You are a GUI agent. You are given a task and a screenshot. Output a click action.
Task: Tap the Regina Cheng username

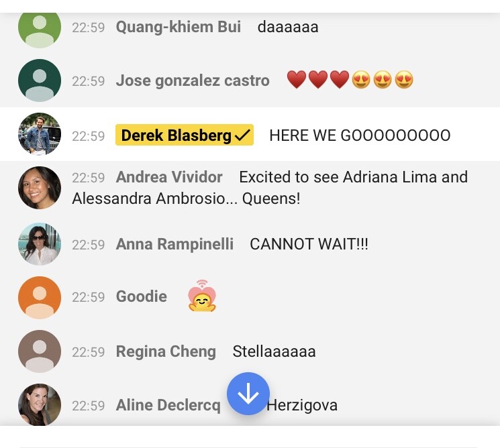click(x=166, y=352)
